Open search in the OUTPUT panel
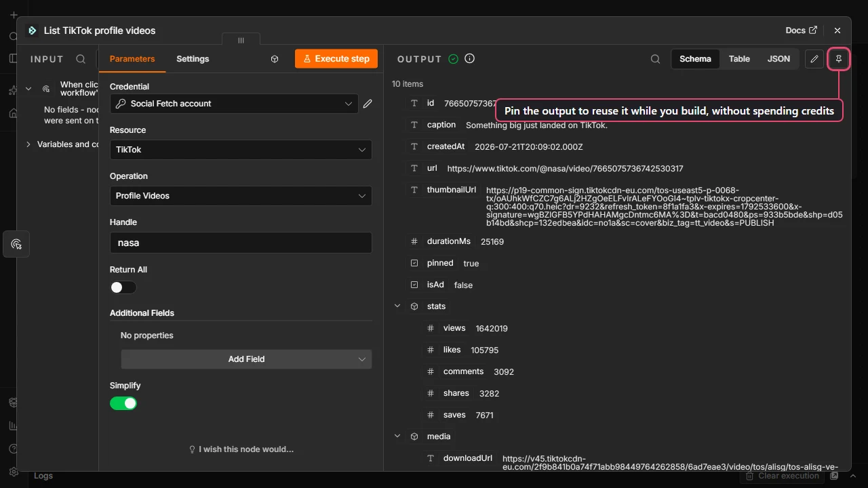This screenshot has height=488, width=868. click(655, 59)
